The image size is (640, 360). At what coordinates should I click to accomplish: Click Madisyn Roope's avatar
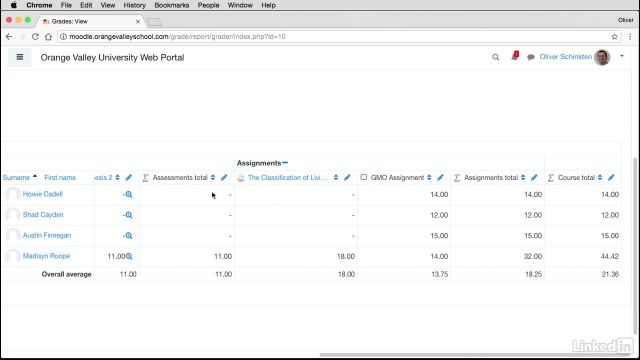(x=13, y=256)
